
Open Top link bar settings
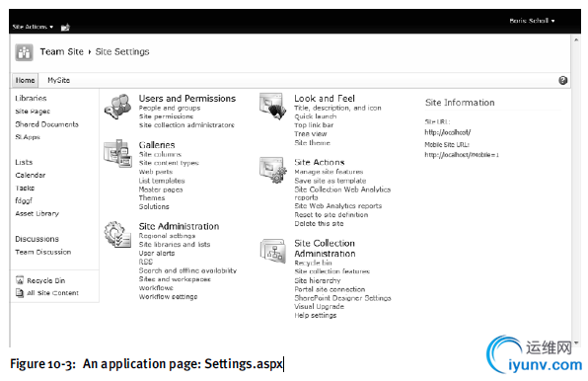tap(314, 125)
